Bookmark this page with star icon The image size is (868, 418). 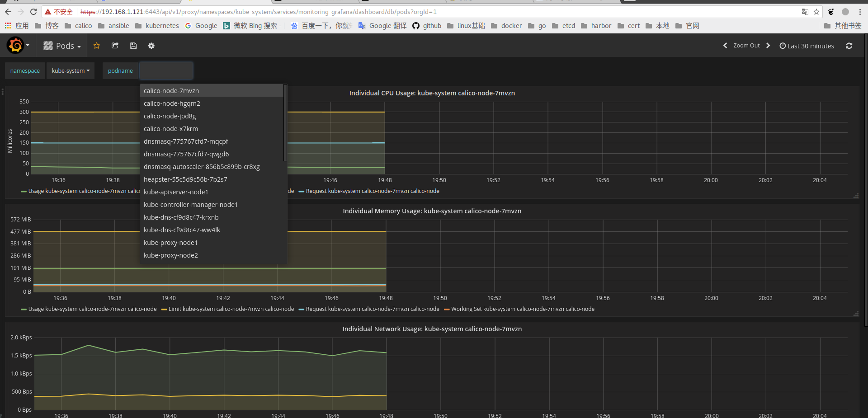[x=816, y=12]
